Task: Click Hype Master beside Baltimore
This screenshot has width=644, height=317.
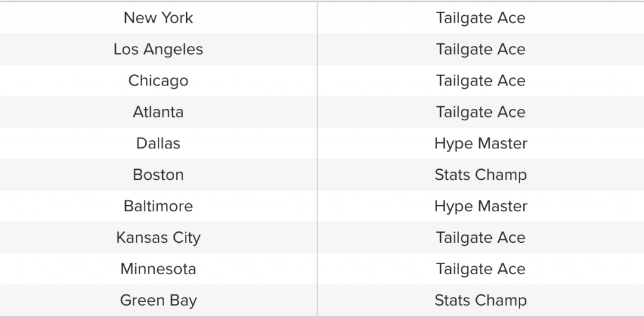Action: tap(480, 206)
